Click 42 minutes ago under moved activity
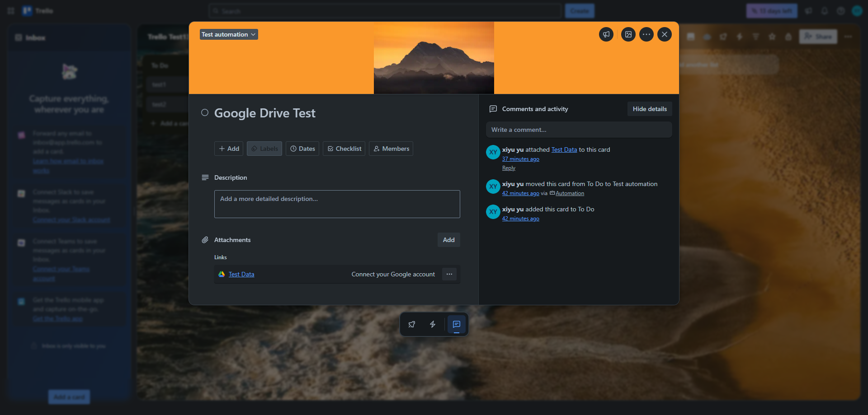The height and width of the screenshot is (415, 868). coord(521,193)
